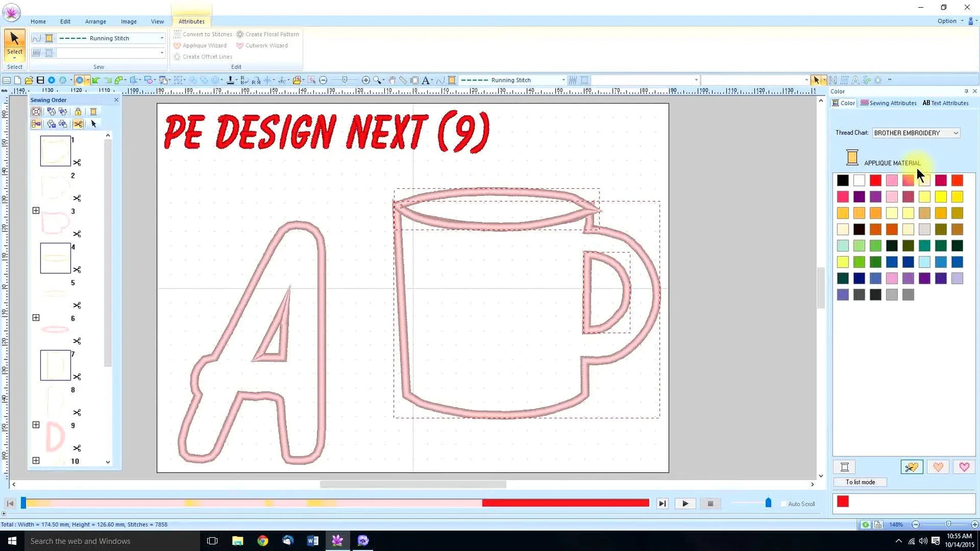Image resolution: width=980 pixels, height=551 pixels.
Task: Select the Text tool letter A
Action: click(x=425, y=80)
